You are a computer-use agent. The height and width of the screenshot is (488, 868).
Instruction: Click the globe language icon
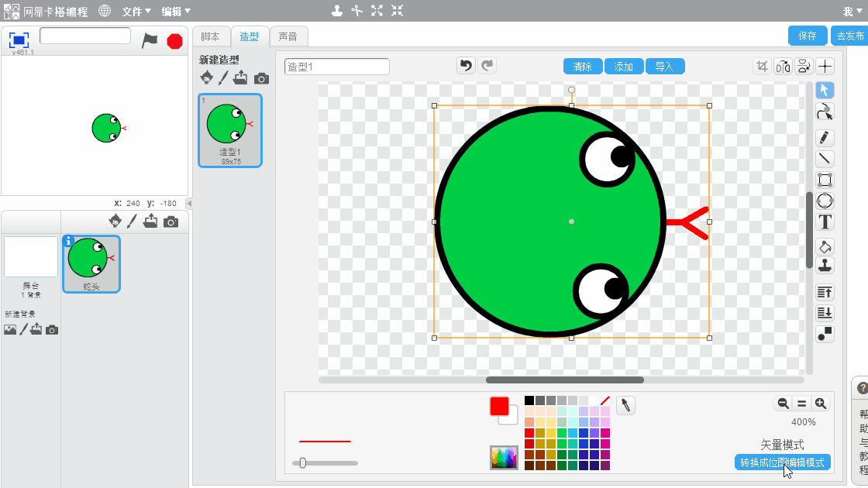105,11
